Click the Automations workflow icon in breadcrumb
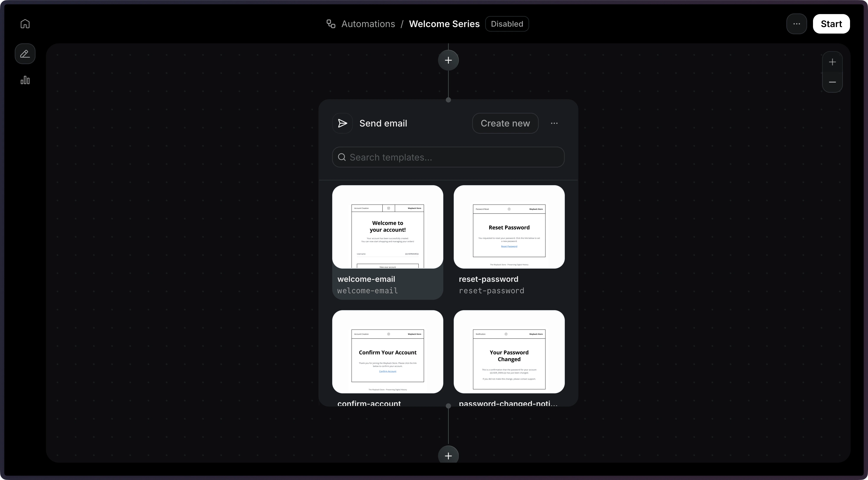The width and height of the screenshot is (868, 480). [x=331, y=24]
